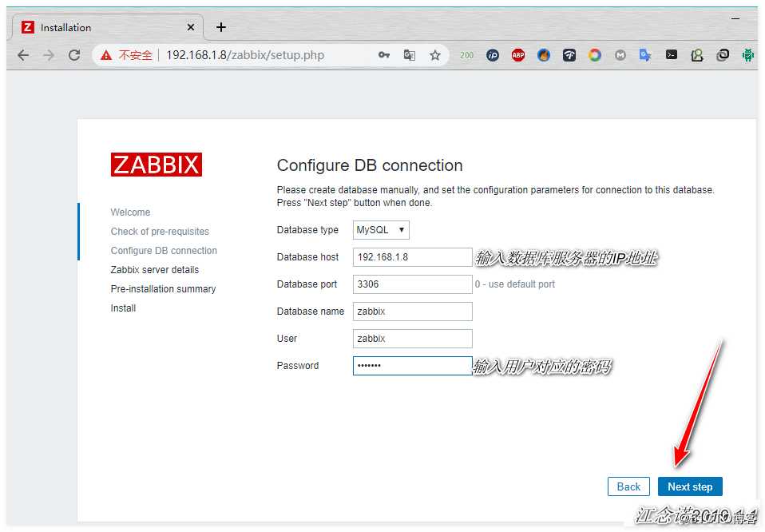
Task: Reload the page with refresh icon
Action: pyautogui.click(x=74, y=55)
